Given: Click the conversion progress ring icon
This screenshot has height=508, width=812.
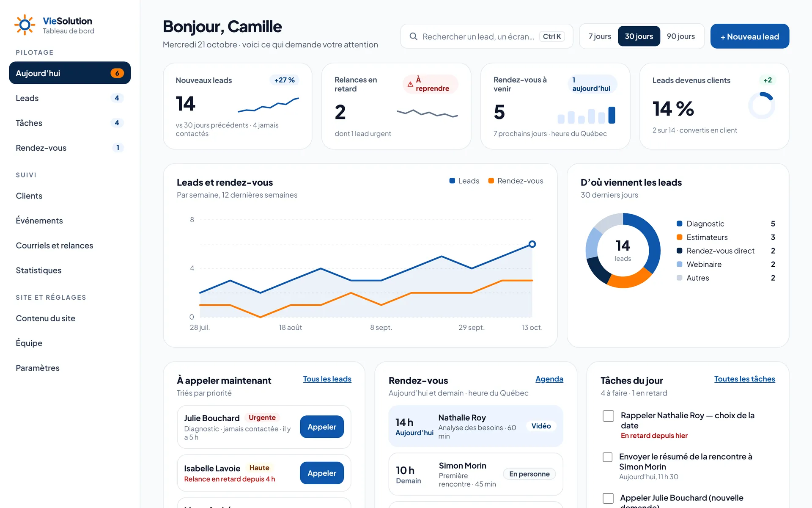Looking at the screenshot, I should tap(762, 105).
